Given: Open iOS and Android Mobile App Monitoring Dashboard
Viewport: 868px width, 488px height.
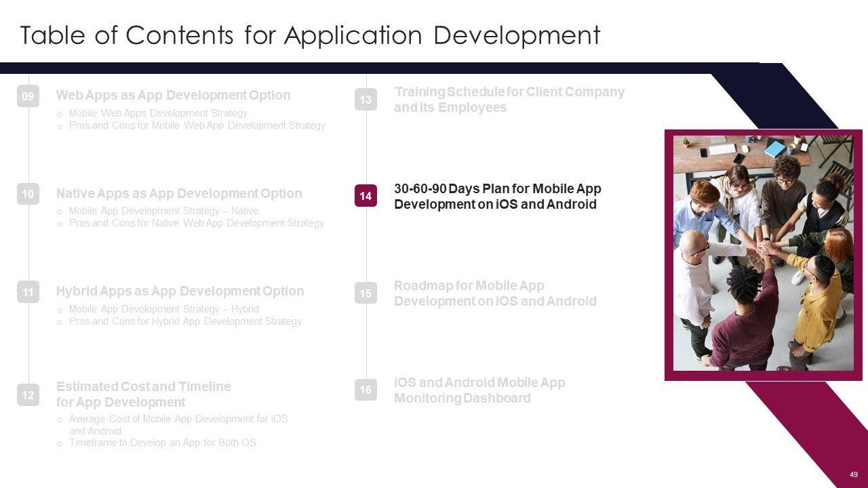Looking at the screenshot, I should pos(479,390).
